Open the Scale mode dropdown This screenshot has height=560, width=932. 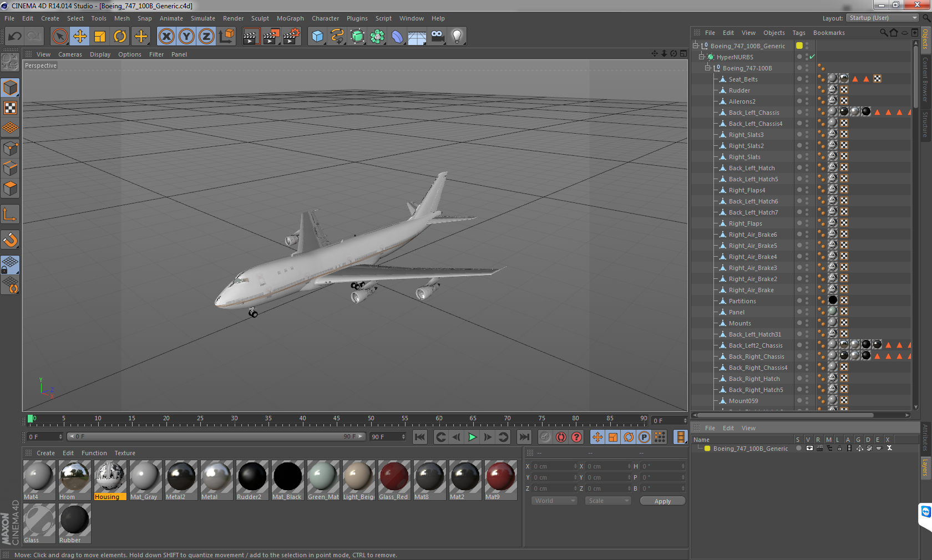(608, 501)
